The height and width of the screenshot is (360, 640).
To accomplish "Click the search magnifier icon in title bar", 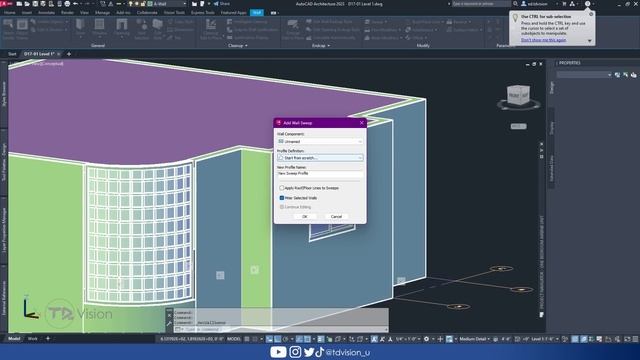I will point(516,4).
